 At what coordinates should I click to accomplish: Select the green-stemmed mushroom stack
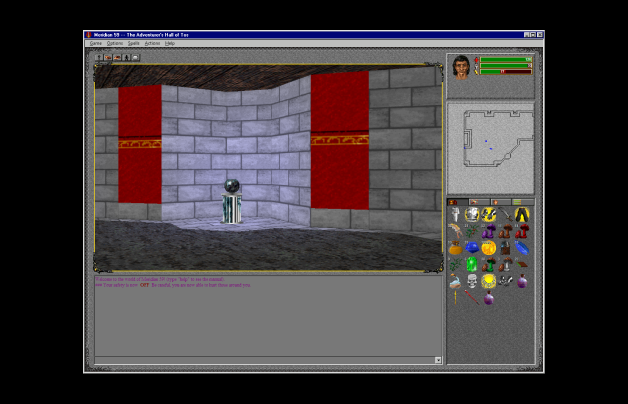489,265
